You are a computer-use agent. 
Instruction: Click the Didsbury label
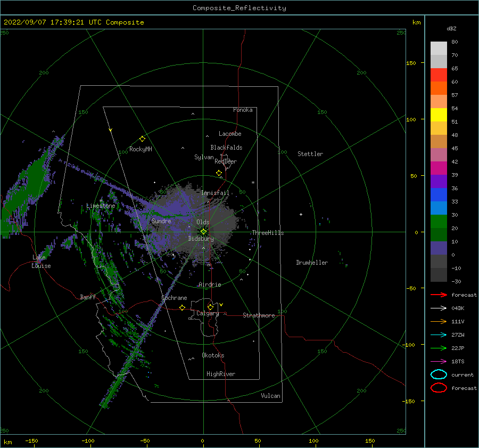click(x=201, y=239)
